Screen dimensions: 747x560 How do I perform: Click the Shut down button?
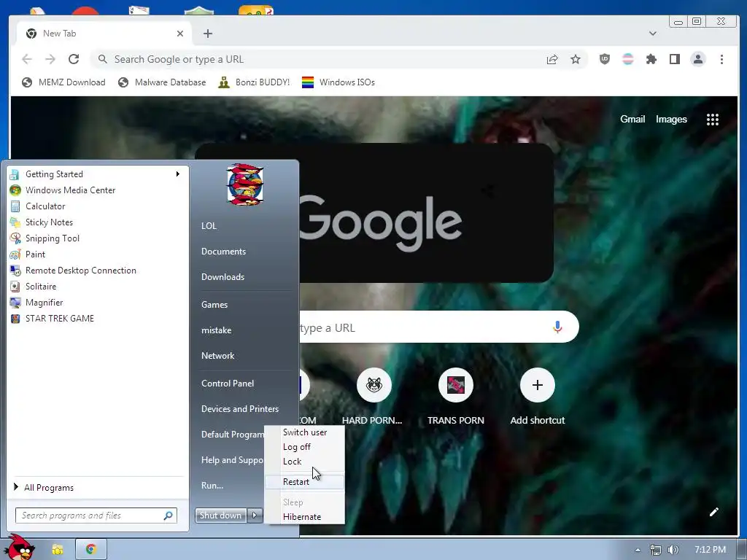click(x=221, y=516)
